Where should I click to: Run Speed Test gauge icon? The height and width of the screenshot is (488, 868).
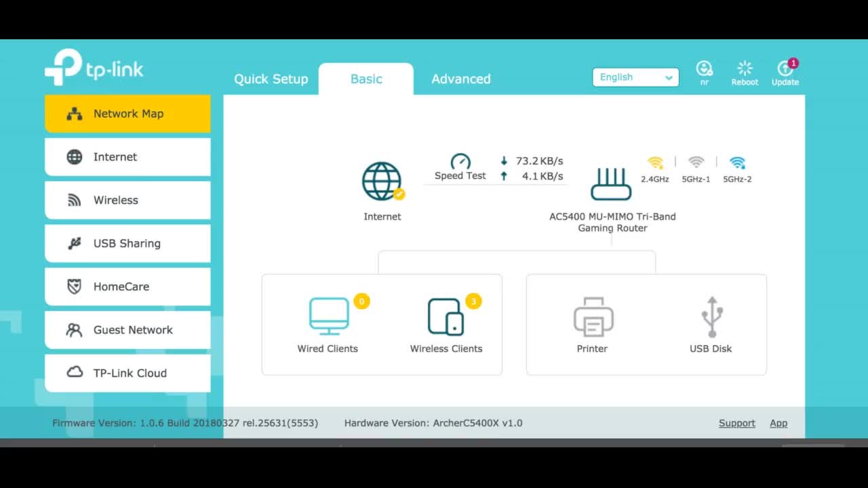tap(460, 161)
